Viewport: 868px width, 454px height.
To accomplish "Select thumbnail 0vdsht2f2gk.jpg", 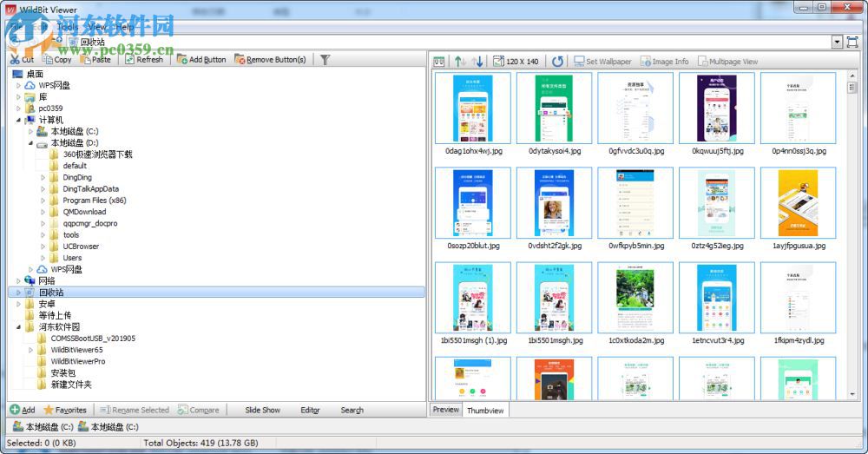I will (x=554, y=203).
